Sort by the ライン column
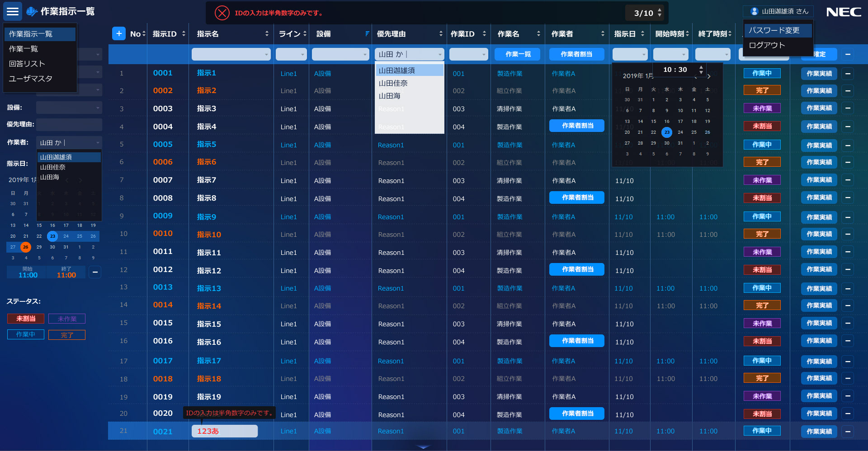The image size is (868, 451). coord(305,34)
